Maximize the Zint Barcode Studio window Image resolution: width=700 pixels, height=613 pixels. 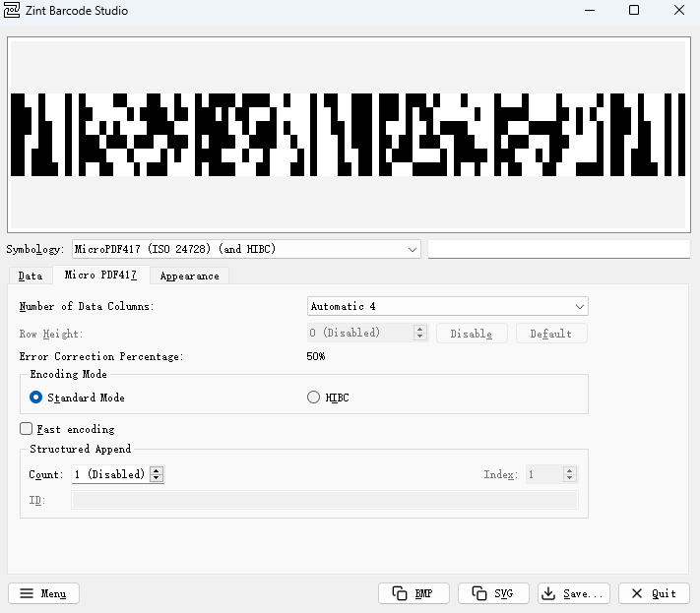click(x=634, y=11)
